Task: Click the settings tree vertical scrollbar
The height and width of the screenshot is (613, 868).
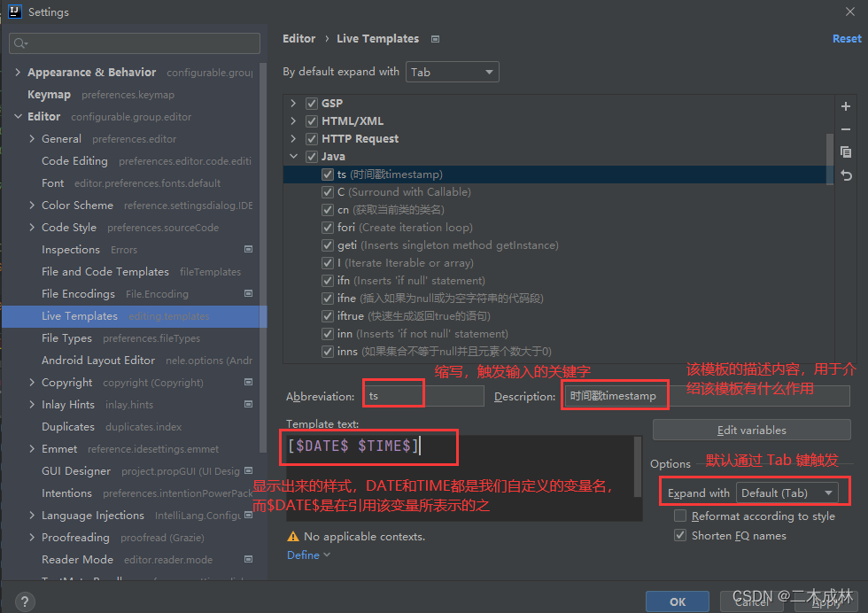Action: 263,258
